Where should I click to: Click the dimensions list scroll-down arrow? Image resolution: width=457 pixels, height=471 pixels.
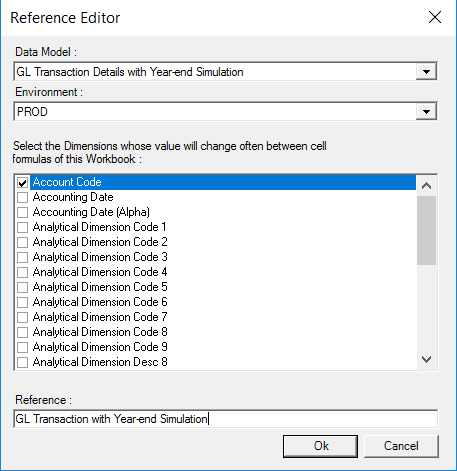(427, 359)
